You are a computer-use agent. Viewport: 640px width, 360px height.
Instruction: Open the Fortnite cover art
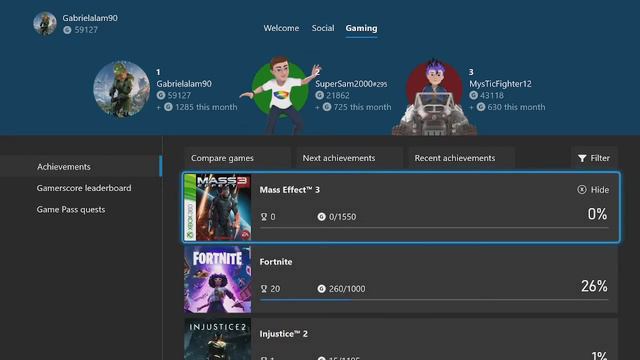(x=218, y=279)
